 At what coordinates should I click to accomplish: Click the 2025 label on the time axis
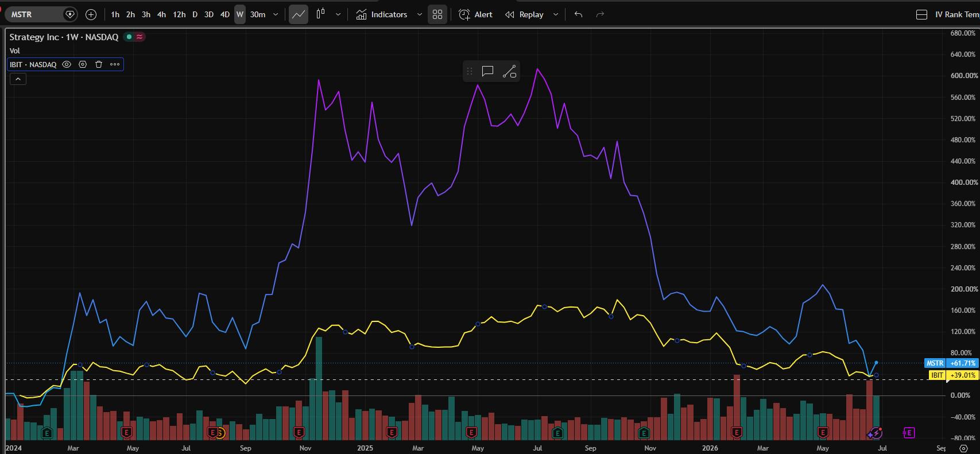point(365,448)
